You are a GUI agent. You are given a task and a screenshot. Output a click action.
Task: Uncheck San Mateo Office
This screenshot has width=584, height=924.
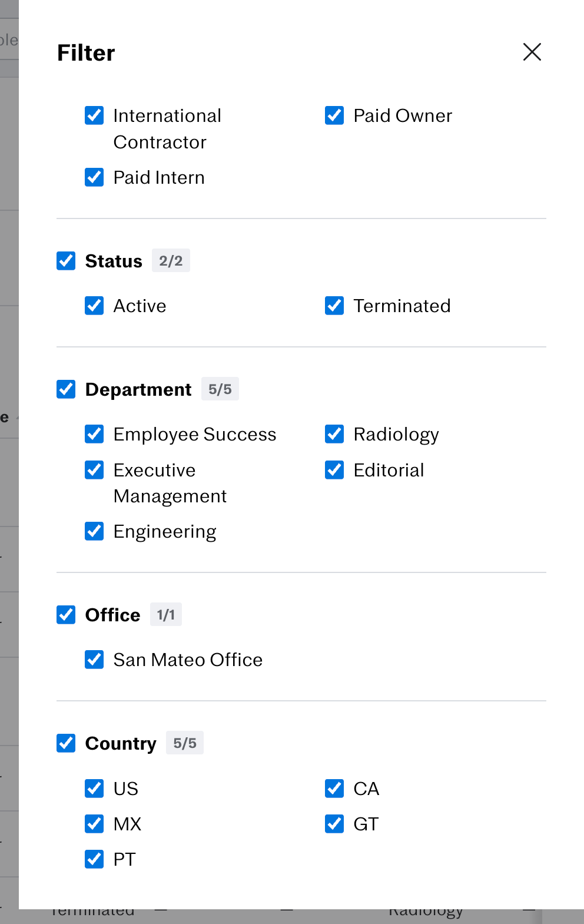point(94,660)
